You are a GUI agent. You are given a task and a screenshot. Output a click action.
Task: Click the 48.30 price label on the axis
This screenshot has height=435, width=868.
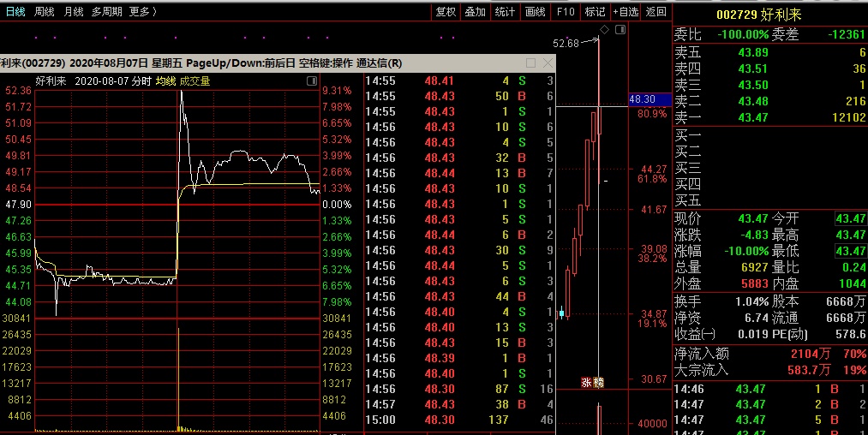[643, 99]
